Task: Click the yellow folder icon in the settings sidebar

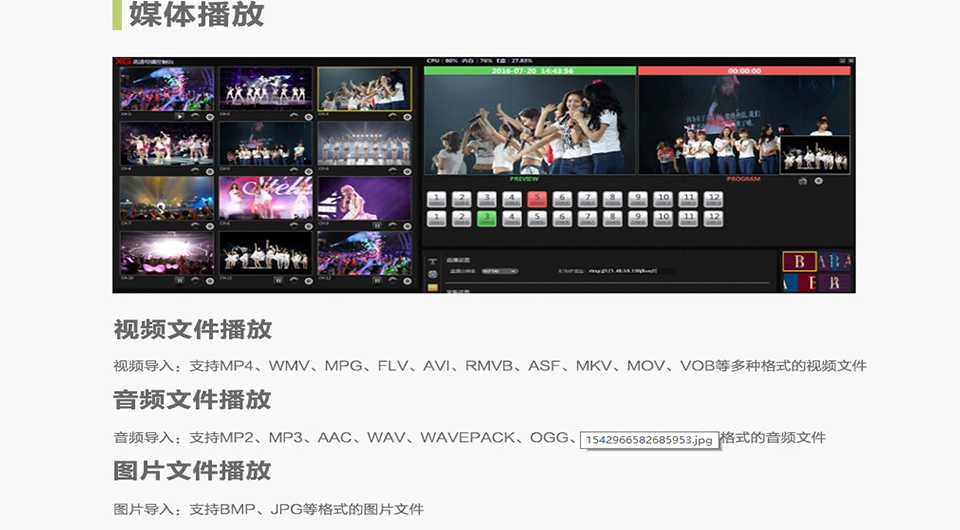Action: [433, 287]
